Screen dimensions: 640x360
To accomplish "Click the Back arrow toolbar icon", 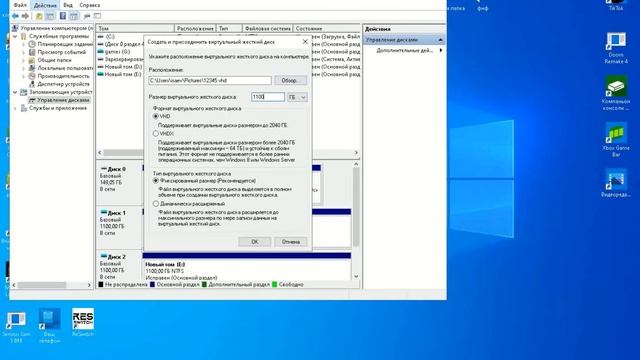I will tap(15, 16).
